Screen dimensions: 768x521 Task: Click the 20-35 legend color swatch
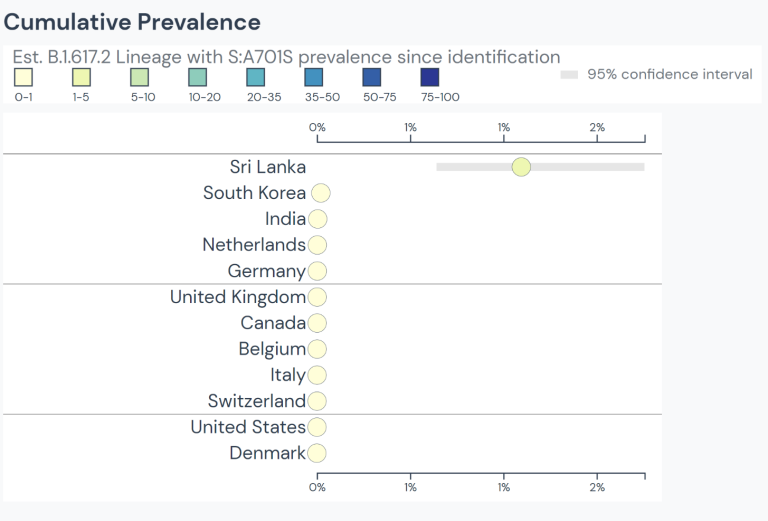255,77
